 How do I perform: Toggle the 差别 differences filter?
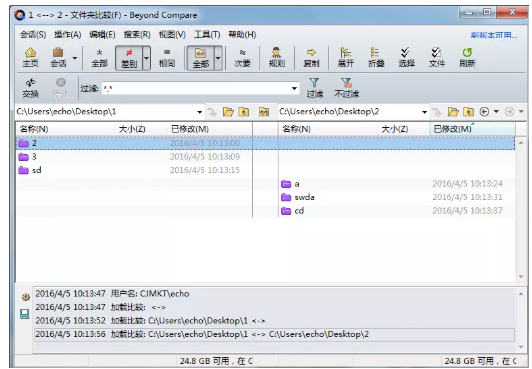coord(129,58)
